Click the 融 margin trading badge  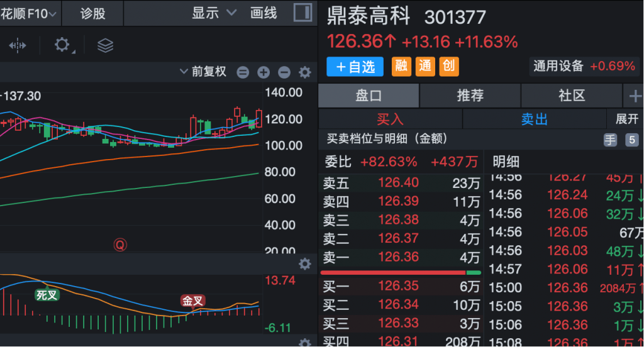coord(401,66)
